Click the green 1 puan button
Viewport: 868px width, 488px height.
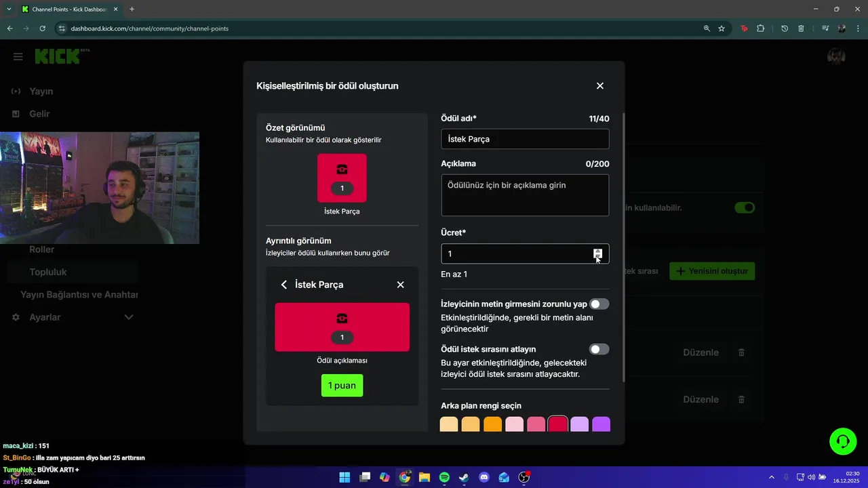(342, 386)
